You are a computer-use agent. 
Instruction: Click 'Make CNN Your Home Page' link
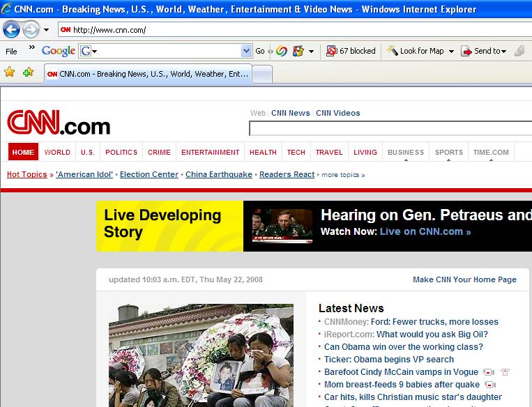464,279
